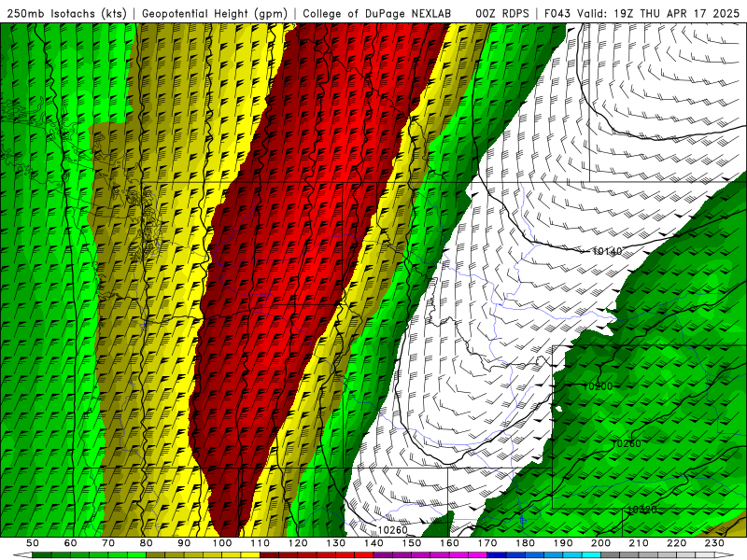747x560 pixels.
Task: Click the 150 value on the color scale
Action: 412,543
